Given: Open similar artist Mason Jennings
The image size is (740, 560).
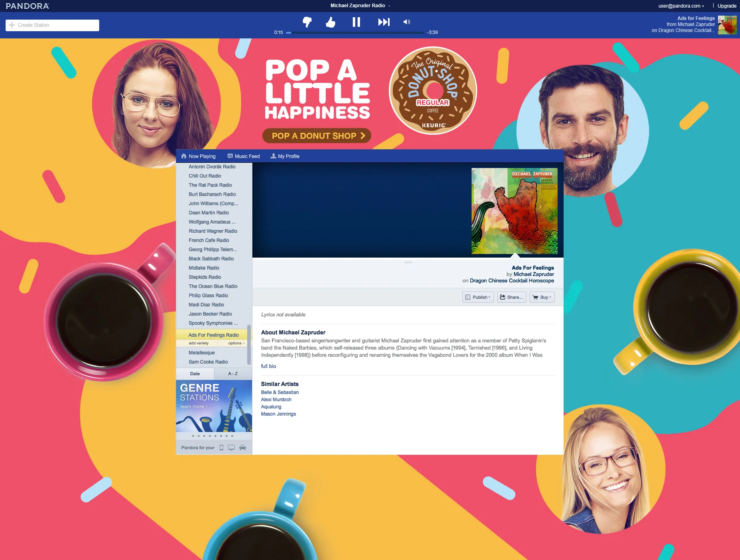Looking at the screenshot, I should [278, 414].
